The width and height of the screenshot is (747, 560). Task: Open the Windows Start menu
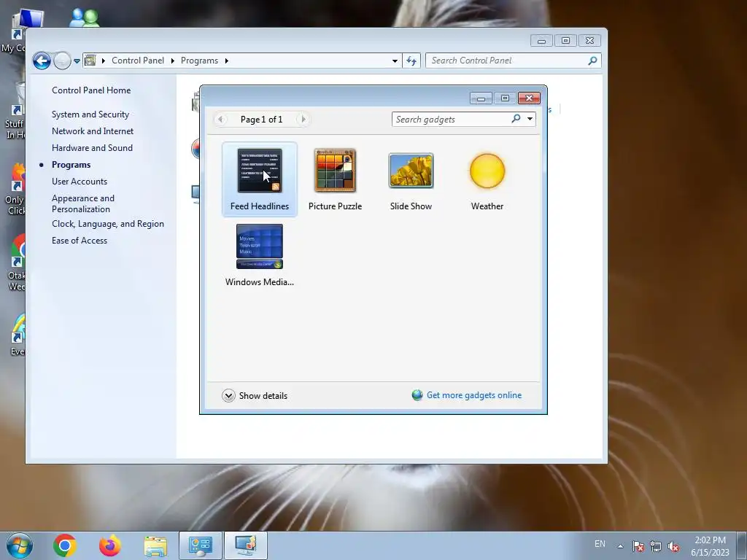tap(19, 545)
